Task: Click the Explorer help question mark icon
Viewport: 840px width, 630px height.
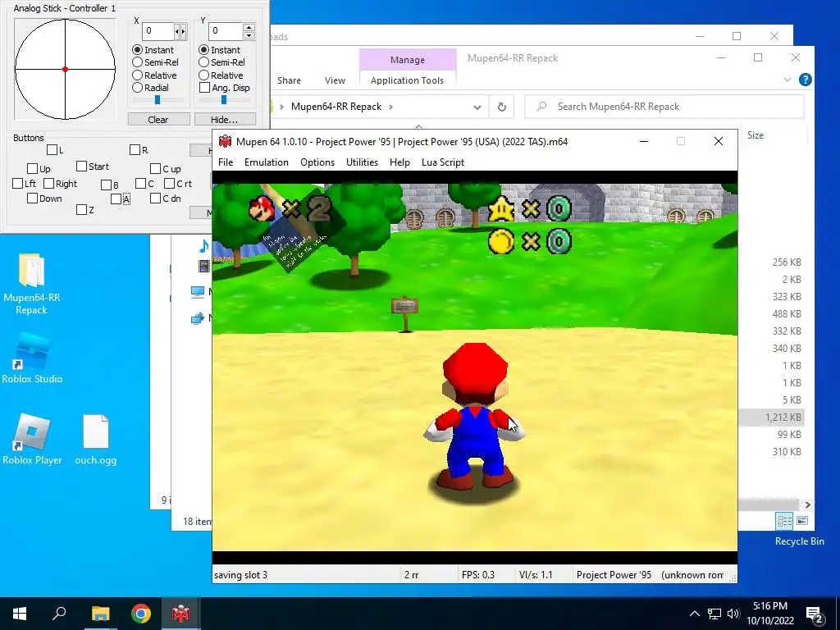Action: click(806, 80)
